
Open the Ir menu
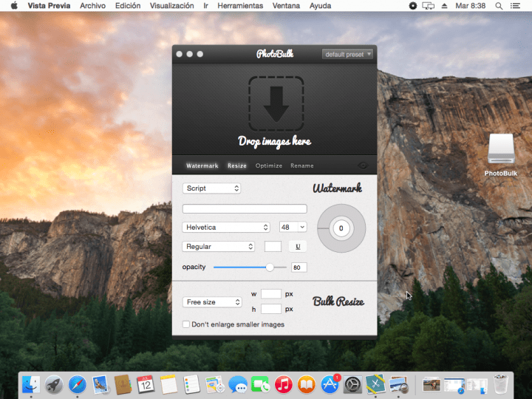coord(205,6)
